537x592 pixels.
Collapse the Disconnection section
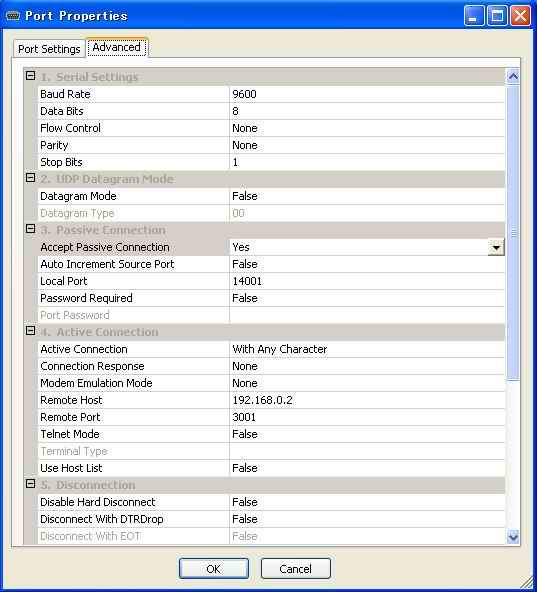(x=31, y=484)
